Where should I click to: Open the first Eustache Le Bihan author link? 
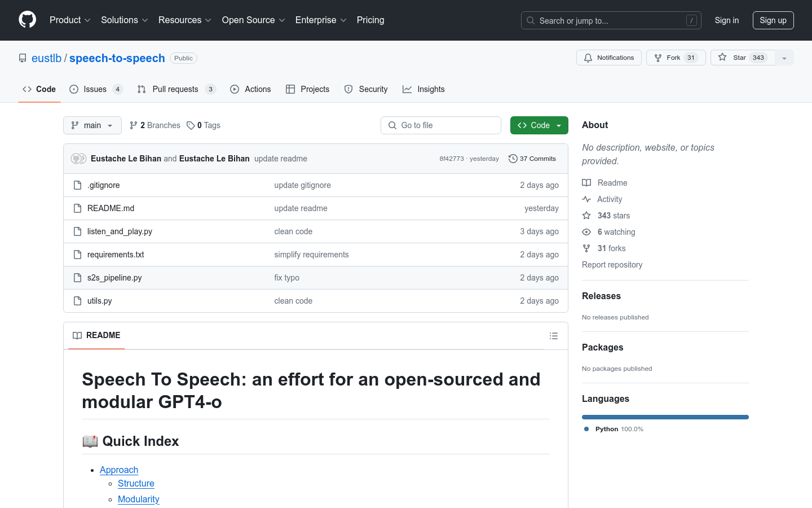[x=126, y=159]
